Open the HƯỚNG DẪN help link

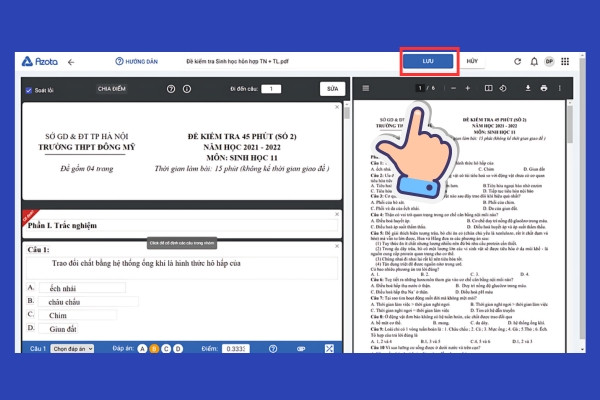click(x=137, y=61)
